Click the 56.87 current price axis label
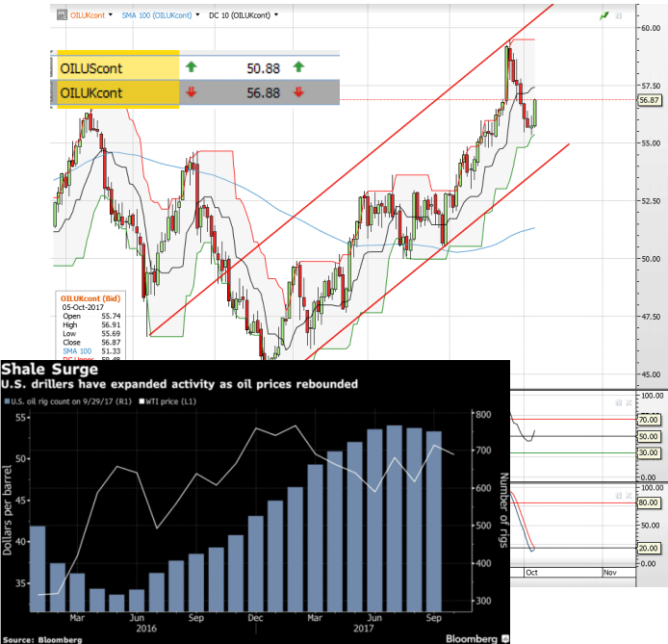The width and height of the screenshot is (668, 644). [650, 100]
